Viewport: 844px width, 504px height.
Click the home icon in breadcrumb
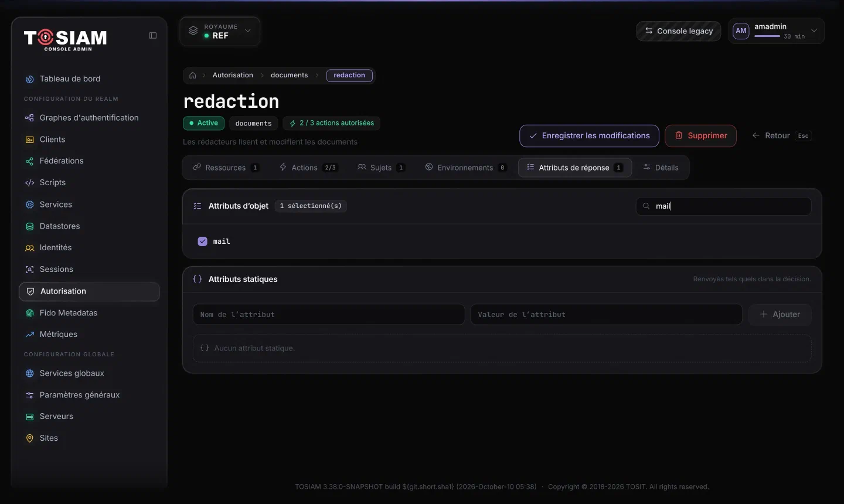coord(193,76)
